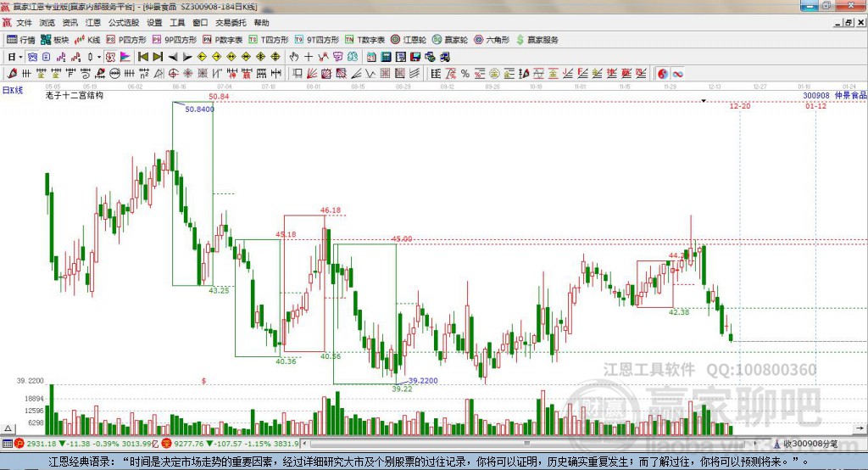Open the T数字表 number table
This screenshot has width=868, height=470.
point(364,40)
